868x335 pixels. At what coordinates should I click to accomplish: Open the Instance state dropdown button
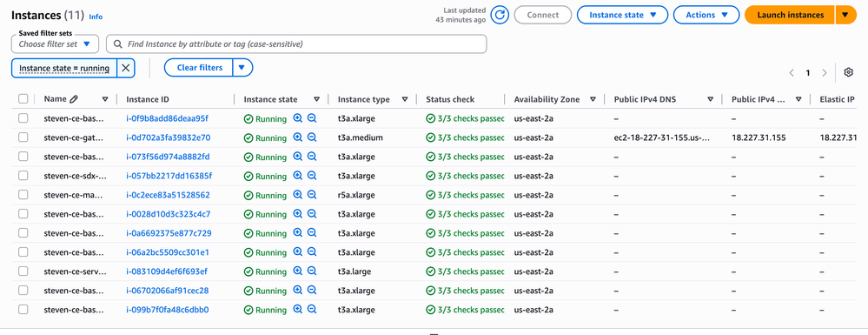(622, 15)
